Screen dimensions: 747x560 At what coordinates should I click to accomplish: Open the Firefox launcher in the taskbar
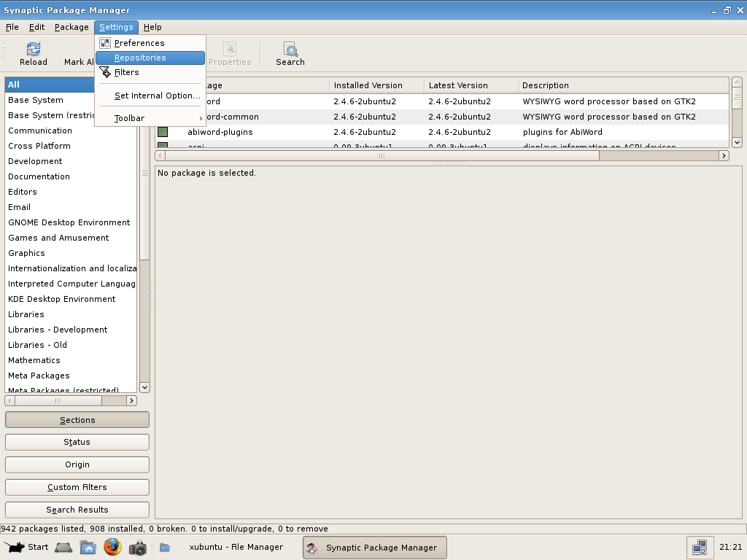tap(113, 547)
